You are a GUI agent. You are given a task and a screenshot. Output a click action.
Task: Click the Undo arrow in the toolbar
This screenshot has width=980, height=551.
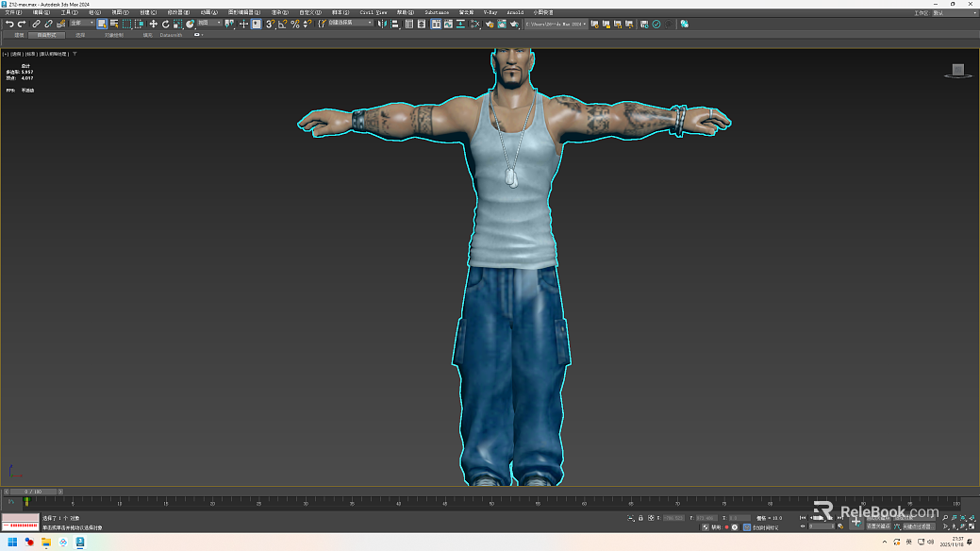pos(9,24)
